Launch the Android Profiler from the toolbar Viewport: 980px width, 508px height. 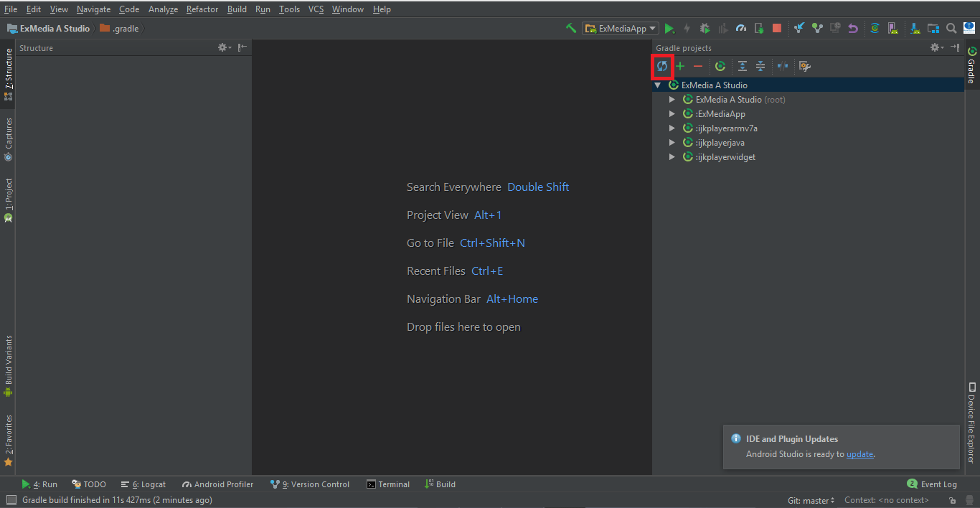coord(740,28)
